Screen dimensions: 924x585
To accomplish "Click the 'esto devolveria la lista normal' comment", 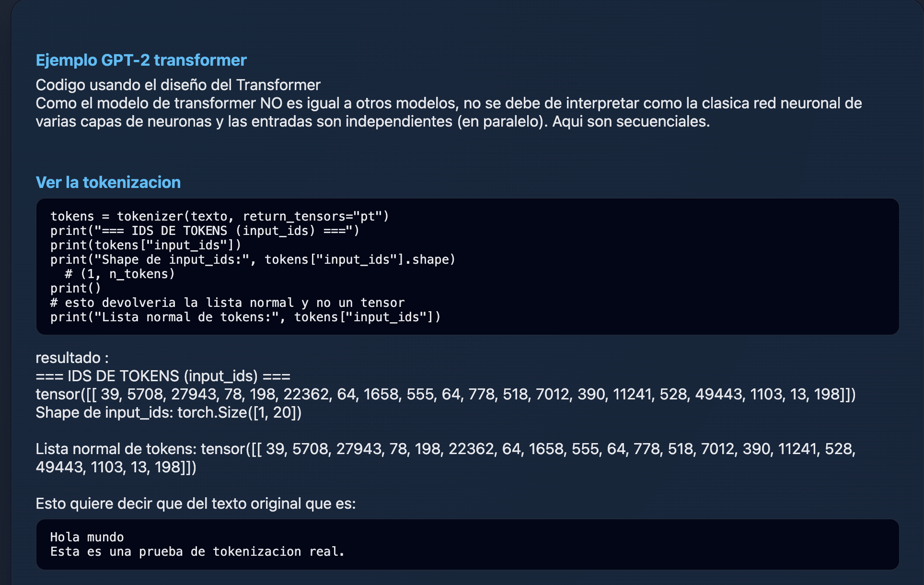I will pyautogui.click(x=227, y=303).
